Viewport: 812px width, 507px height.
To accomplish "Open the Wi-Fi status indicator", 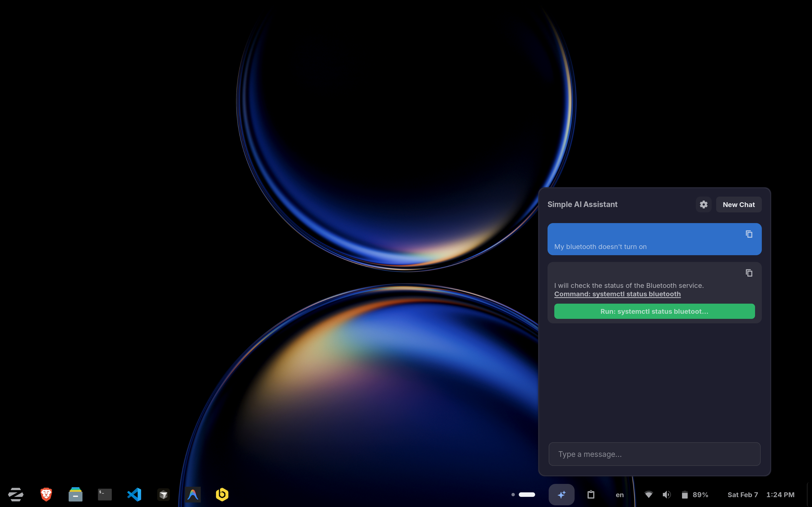I will [x=649, y=494].
